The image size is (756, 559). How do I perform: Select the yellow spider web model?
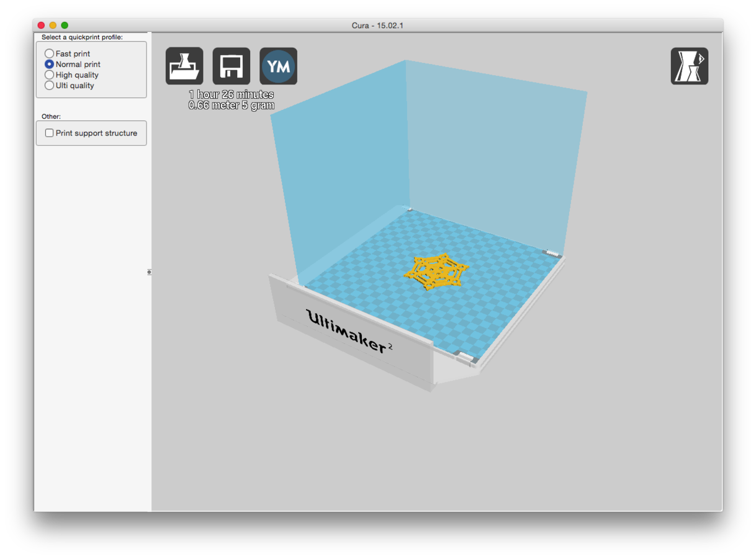(437, 271)
